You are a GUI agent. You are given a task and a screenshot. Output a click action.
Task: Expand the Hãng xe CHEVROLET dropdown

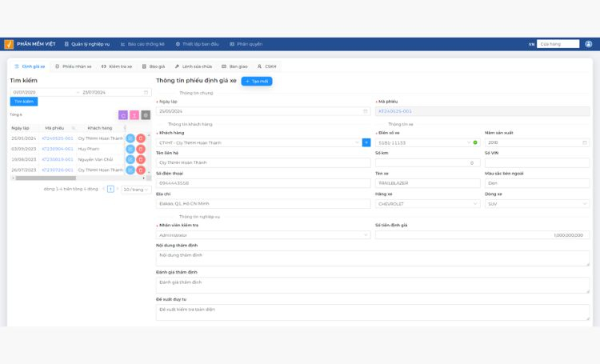click(x=428, y=204)
